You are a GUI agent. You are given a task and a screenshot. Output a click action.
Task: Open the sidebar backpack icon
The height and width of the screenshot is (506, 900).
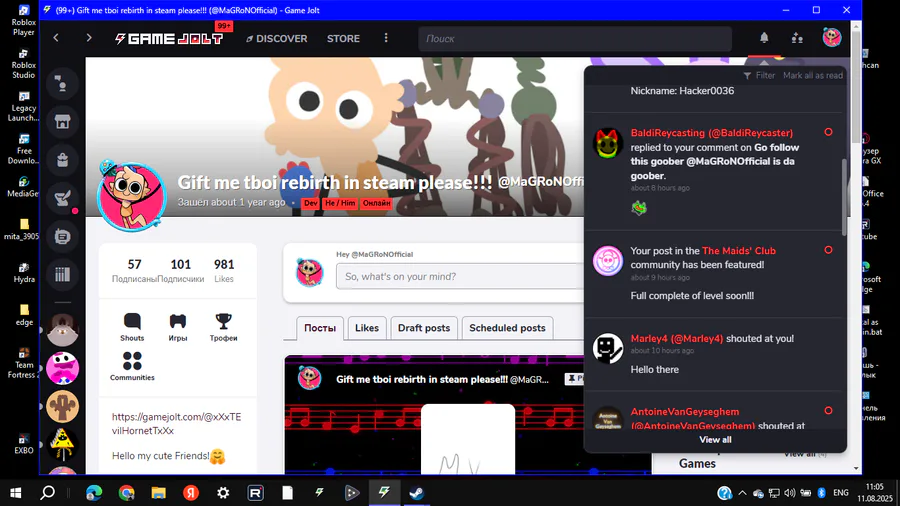coord(63,160)
